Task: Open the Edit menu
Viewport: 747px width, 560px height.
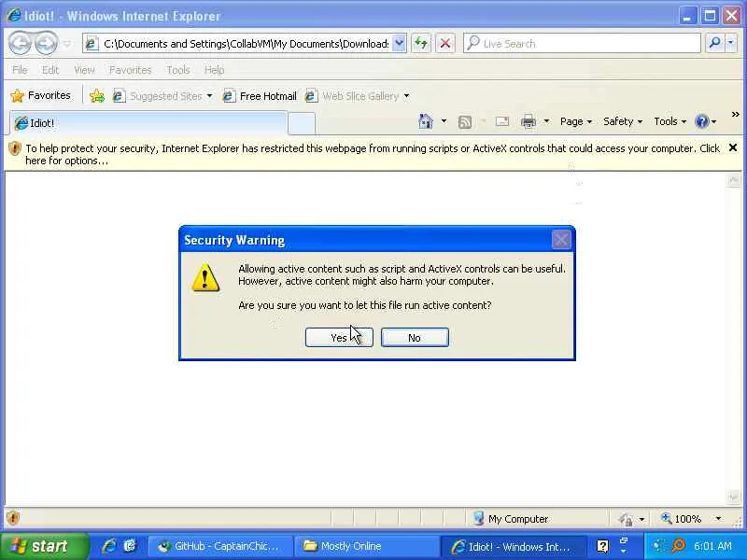Action: tap(50, 70)
